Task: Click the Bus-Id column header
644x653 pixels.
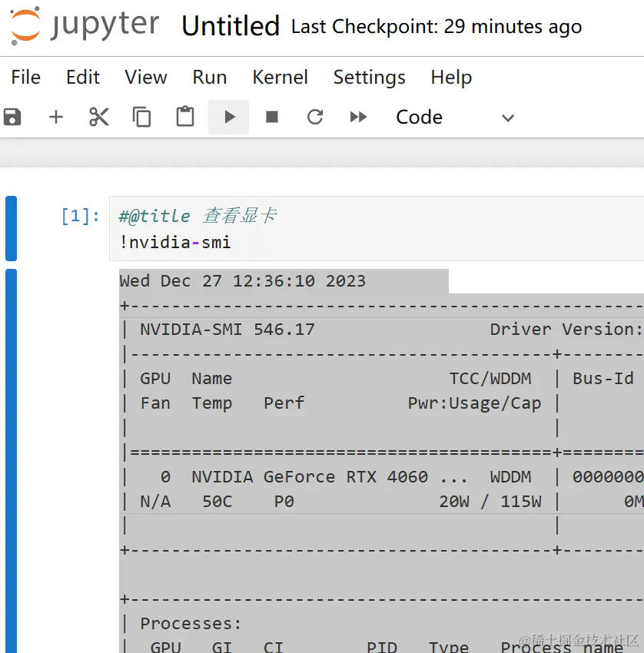Action: (x=603, y=379)
